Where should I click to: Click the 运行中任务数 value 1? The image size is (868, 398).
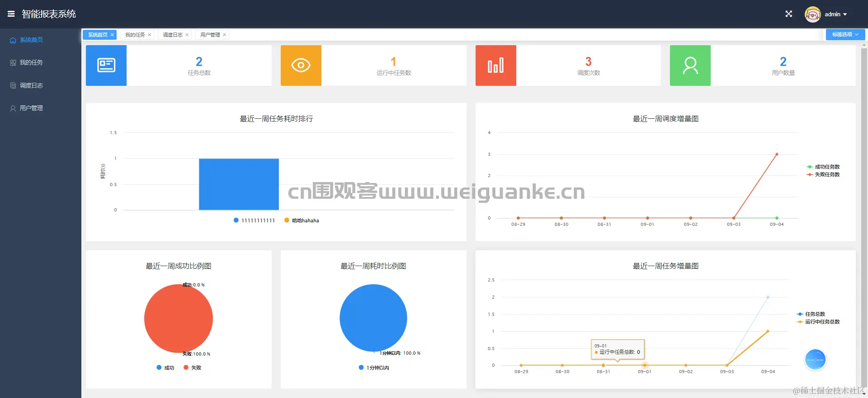[x=394, y=61]
